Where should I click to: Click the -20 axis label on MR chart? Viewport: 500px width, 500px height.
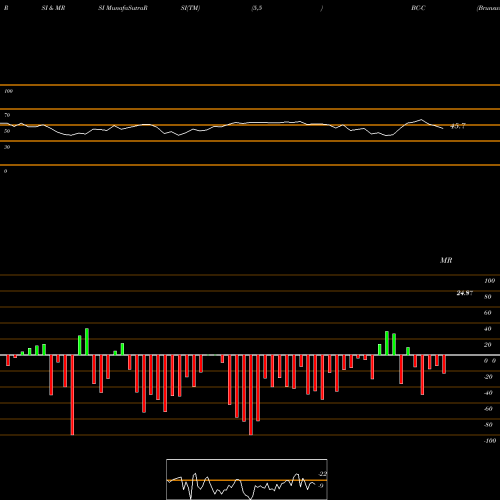(488, 377)
